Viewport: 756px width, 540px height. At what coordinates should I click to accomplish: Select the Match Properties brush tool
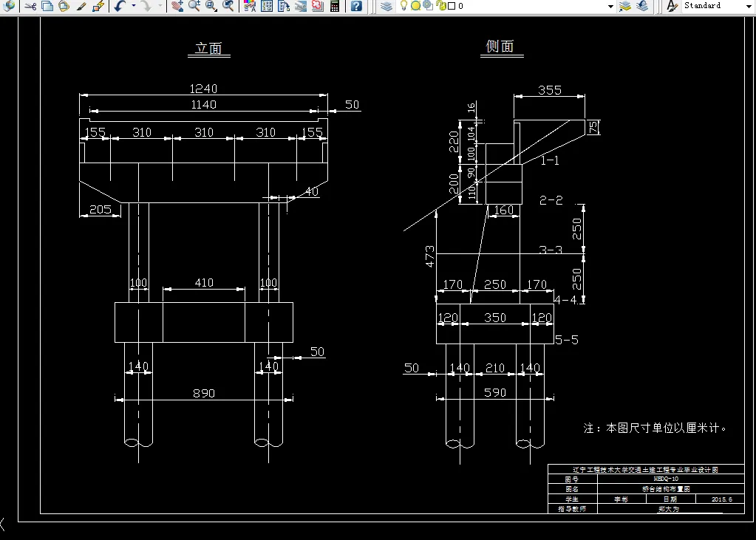coord(81,6)
